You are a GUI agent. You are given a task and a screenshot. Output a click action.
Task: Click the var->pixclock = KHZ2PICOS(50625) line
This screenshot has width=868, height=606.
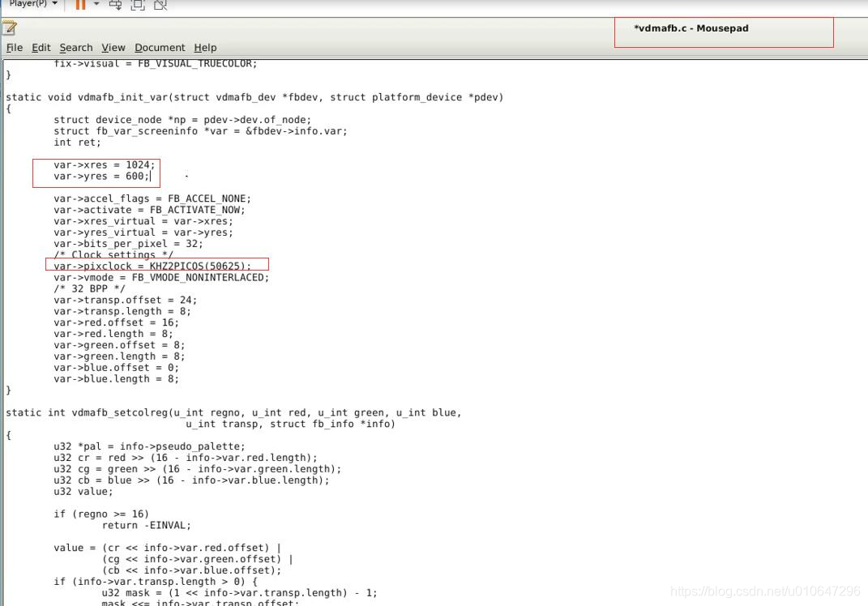pyautogui.click(x=152, y=267)
